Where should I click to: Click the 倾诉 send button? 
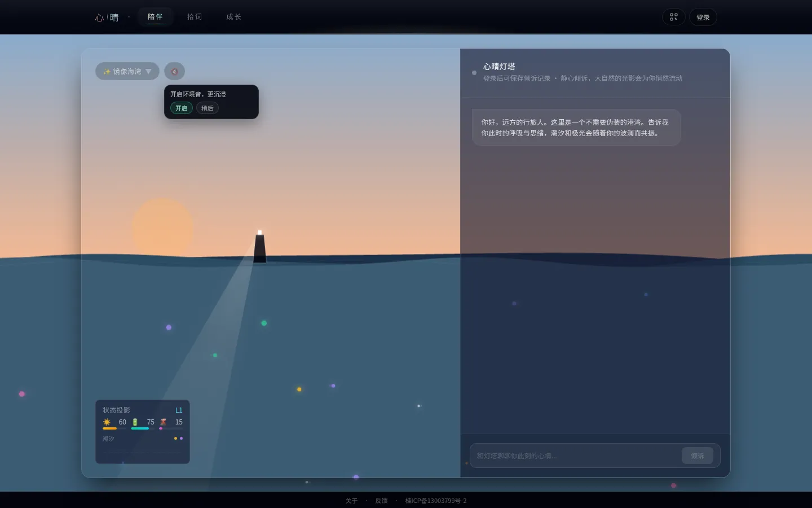[x=697, y=456]
